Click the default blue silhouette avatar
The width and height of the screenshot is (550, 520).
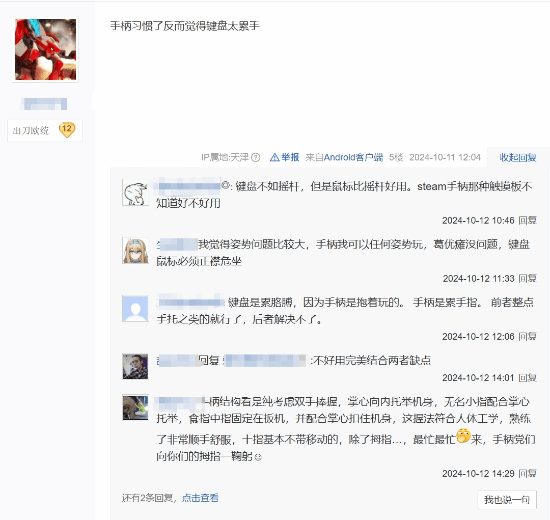tap(135, 308)
